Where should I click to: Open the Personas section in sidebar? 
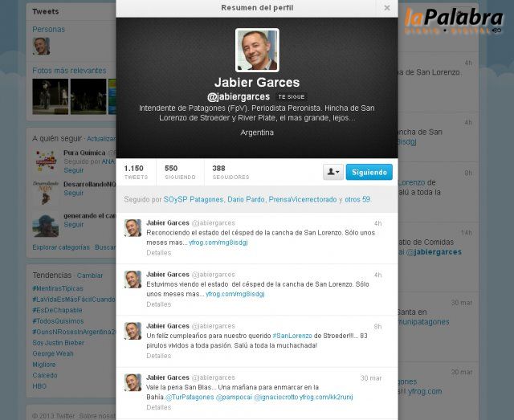point(48,29)
